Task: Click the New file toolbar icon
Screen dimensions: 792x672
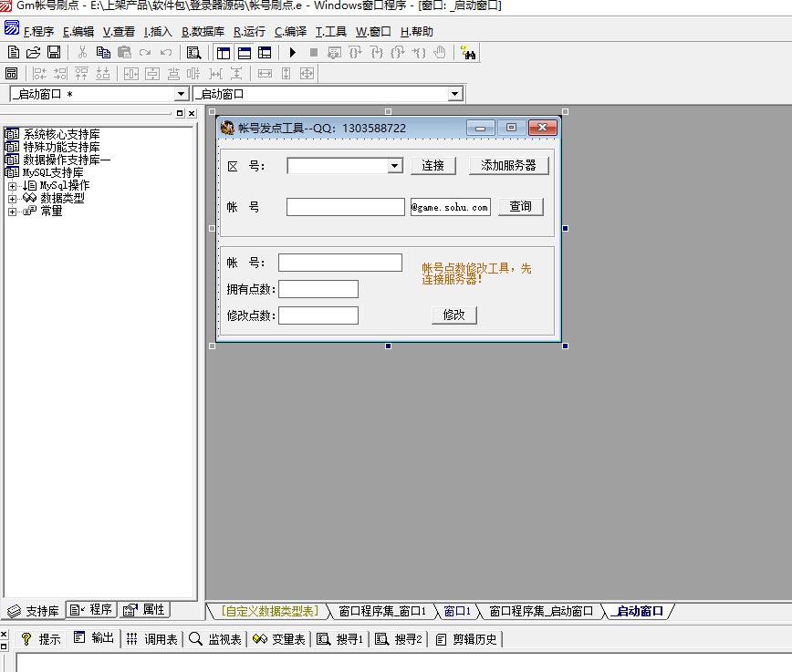Action: click(14, 53)
